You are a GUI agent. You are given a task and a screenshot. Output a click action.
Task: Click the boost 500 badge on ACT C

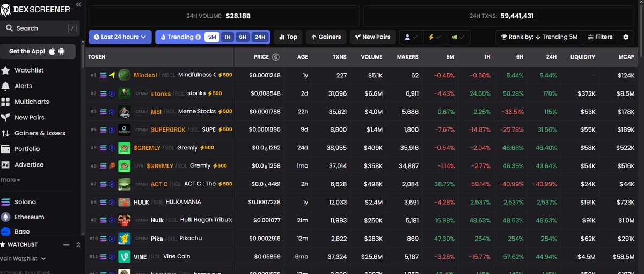point(224,184)
